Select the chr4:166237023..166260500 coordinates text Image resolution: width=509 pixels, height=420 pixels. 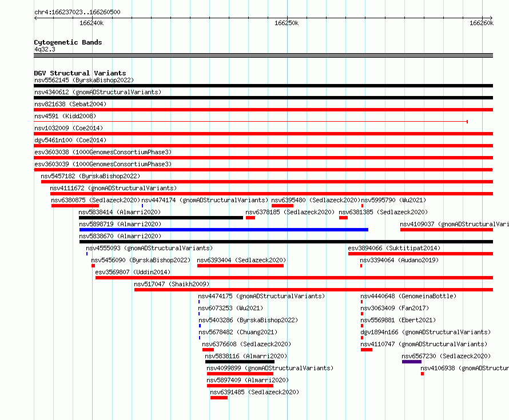click(x=77, y=12)
